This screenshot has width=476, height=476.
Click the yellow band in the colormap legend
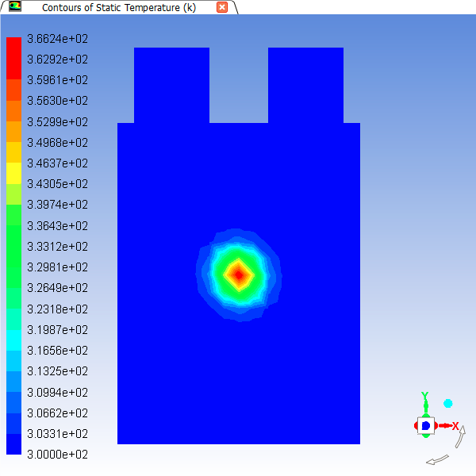[14, 173]
